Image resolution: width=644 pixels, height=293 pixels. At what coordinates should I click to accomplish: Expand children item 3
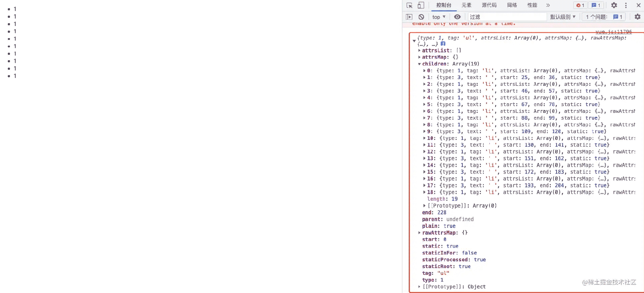coord(424,91)
